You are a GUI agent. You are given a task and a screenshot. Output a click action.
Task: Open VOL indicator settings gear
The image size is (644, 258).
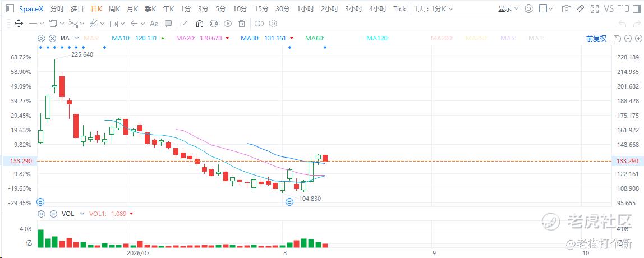click(41, 214)
